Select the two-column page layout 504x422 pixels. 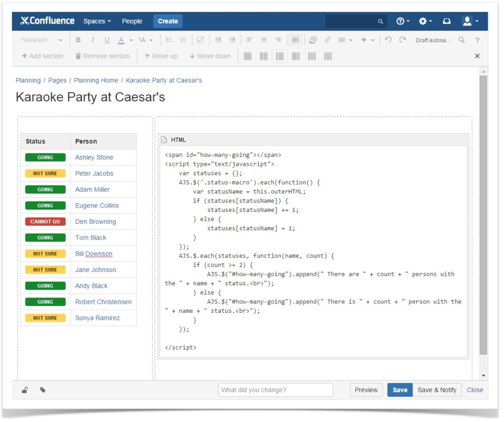263,56
